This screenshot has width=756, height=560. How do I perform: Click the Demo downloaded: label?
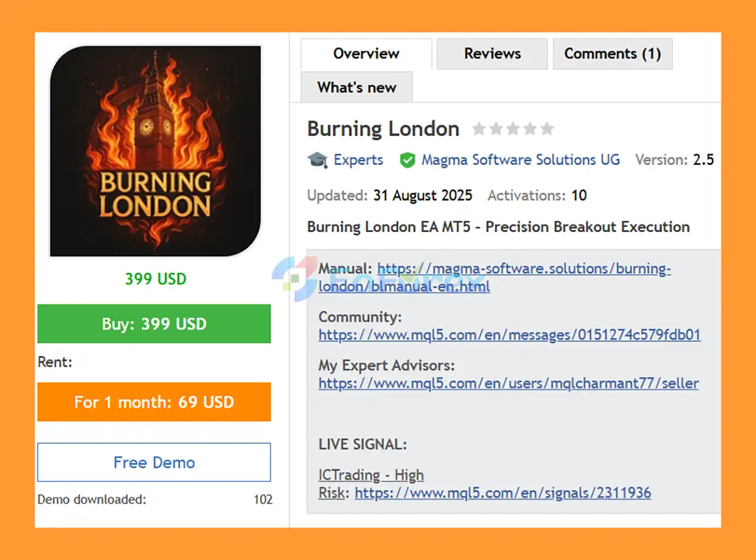click(92, 500)
